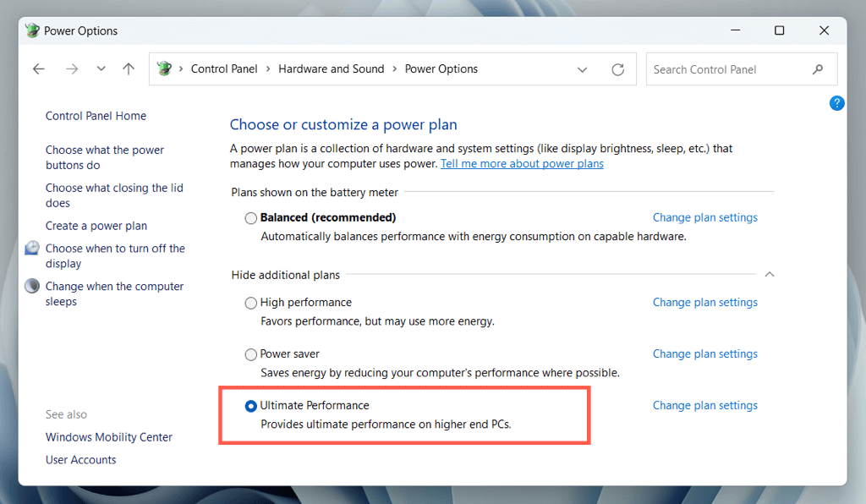Refresh the Power Options page

(x=618, y=69)
